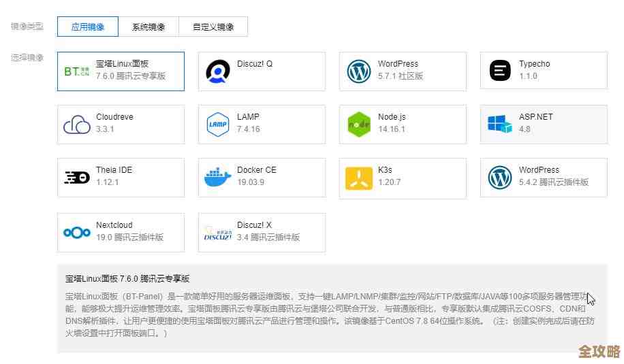Click the Cloudreve 3.3.1 version text

105,129
